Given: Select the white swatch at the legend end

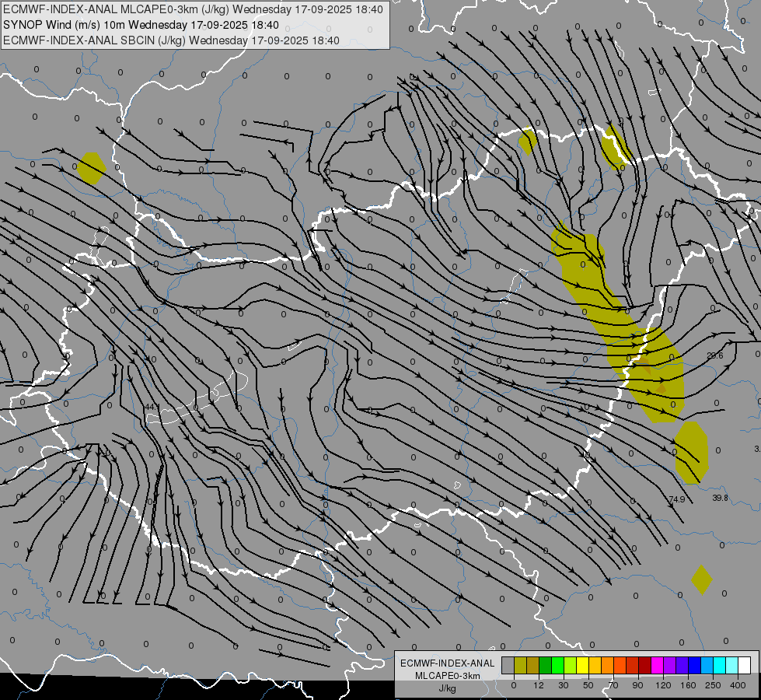Looking at the screenshot, I should pyautogui.click(x=744, y=665).
